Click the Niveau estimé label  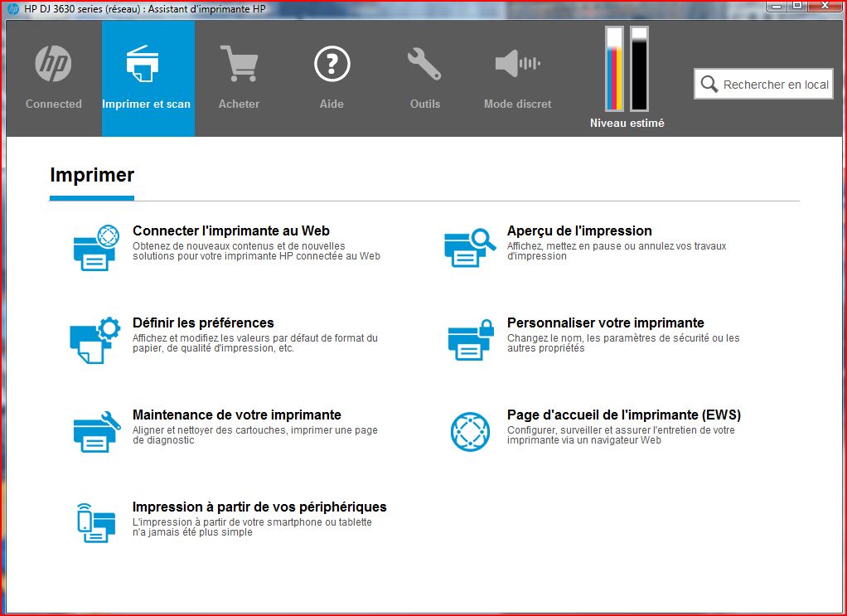click(627, 124)
